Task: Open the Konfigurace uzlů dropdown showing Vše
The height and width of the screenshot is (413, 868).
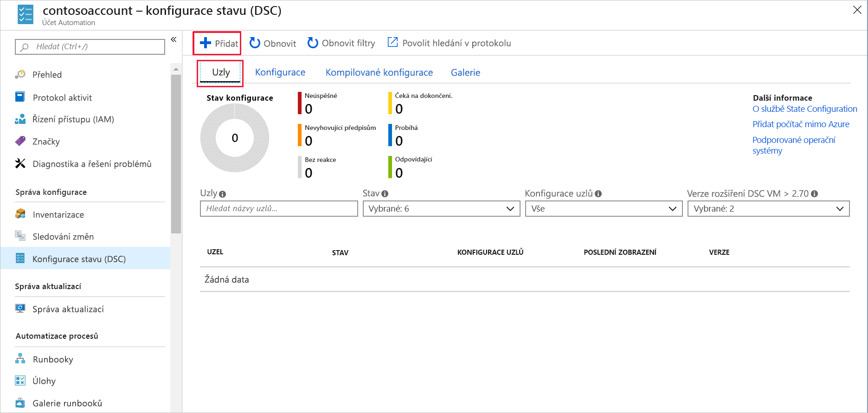Action: coord(604,209)
